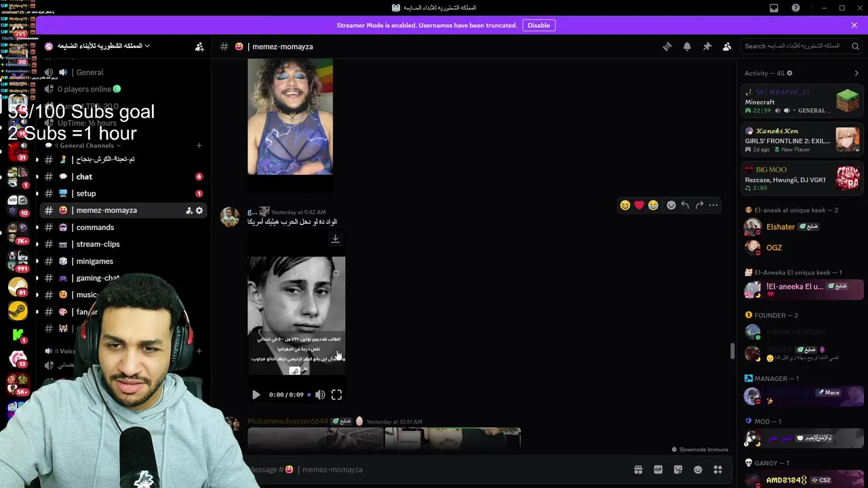Open Discord help question mark icon

[796, 8]
